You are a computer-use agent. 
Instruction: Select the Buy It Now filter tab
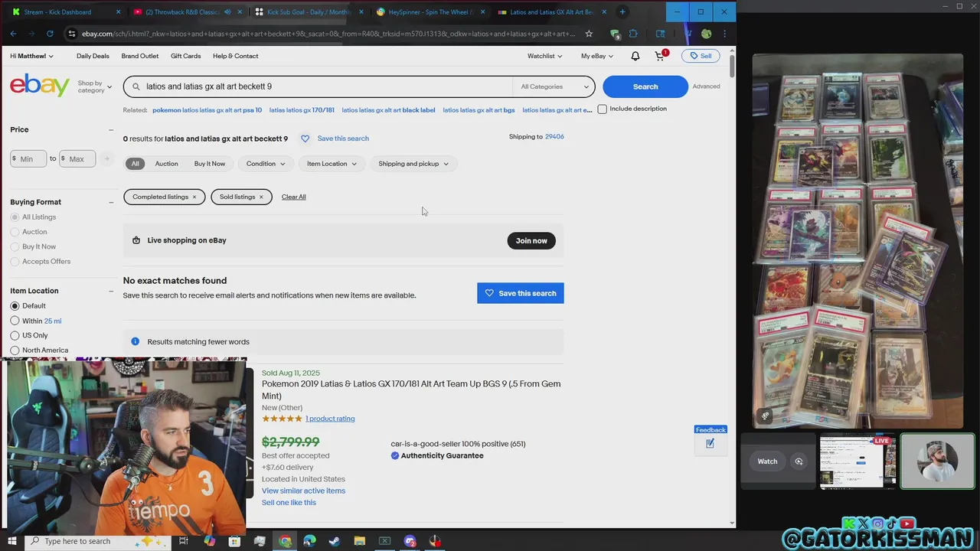click(x=210, y=164)
